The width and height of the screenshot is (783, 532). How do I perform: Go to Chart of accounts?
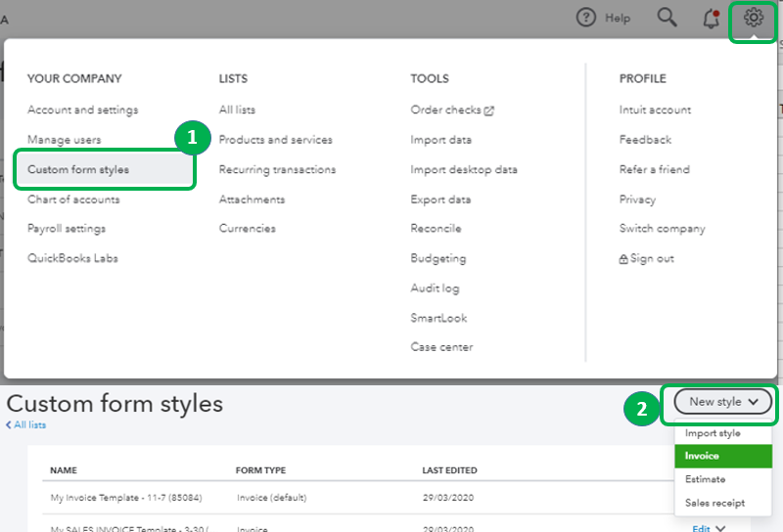tap(73, 199)
